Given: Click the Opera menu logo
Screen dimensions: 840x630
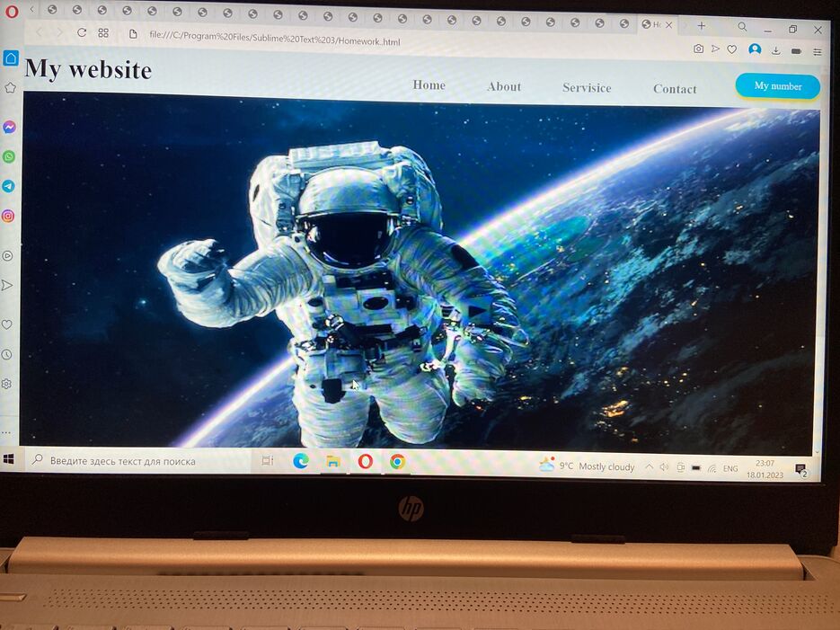Looking at the screenshot, I should click(12, 11).
